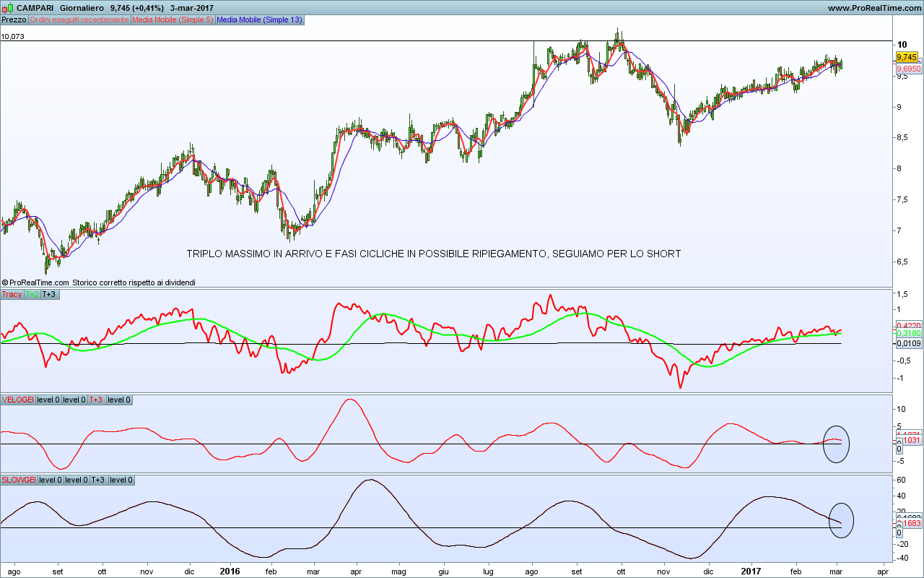Click the Media Mobile (Simple 5) label
Viewport: 924px width, 578px height.
(173, 20)
